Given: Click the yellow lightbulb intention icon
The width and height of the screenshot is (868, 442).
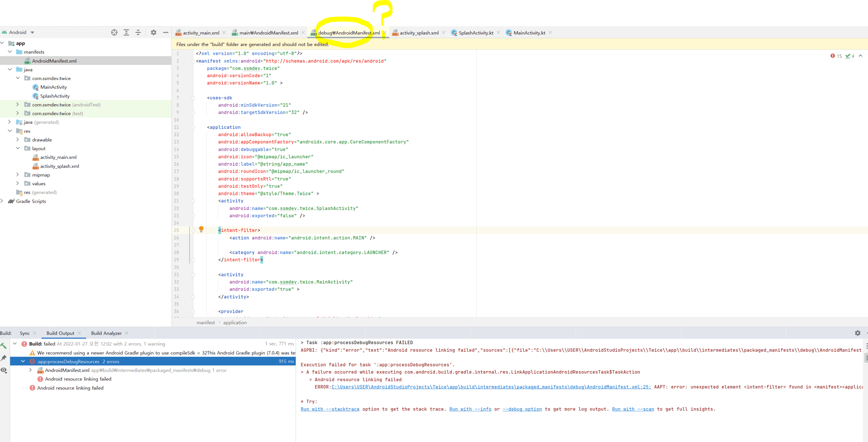Looking at the screenshot, I should point(201,229).
